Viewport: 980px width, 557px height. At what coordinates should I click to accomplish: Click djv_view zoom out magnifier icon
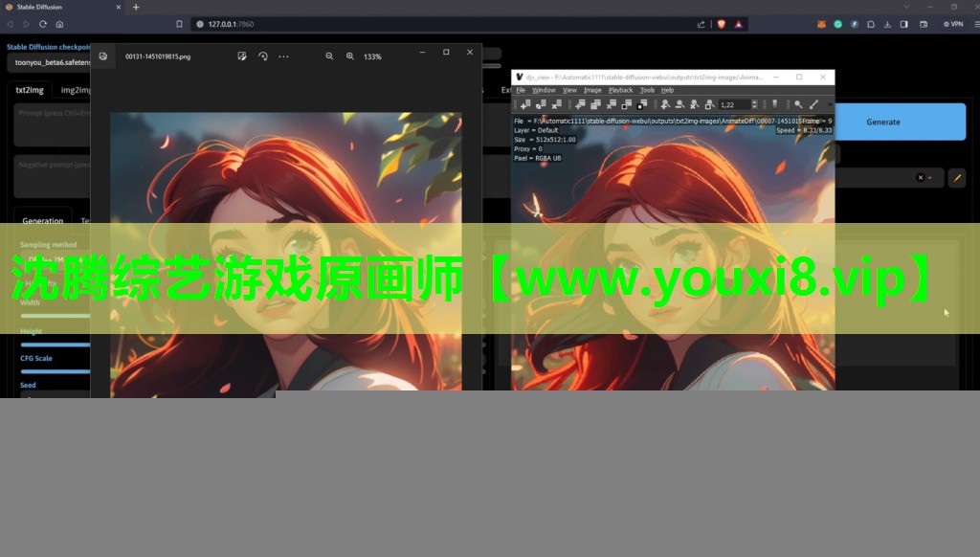point(680,104)
